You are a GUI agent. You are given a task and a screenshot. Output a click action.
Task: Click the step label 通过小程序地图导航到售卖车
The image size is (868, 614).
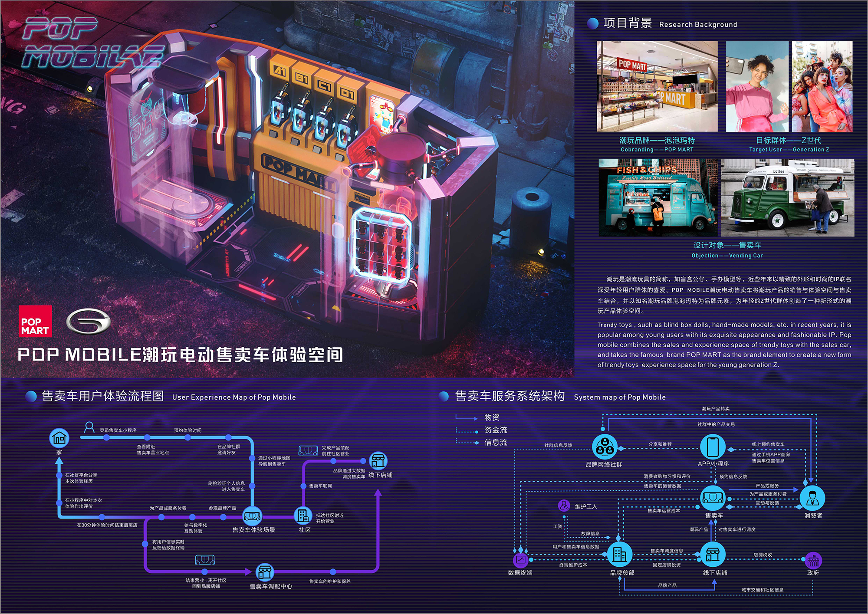pos(274,461)
